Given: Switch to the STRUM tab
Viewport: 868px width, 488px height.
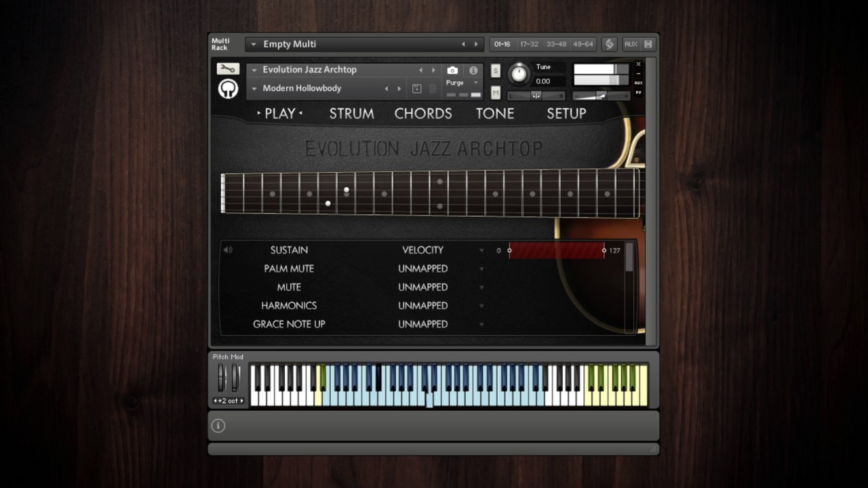Looking at the screenshot, I should click(351, 113).
